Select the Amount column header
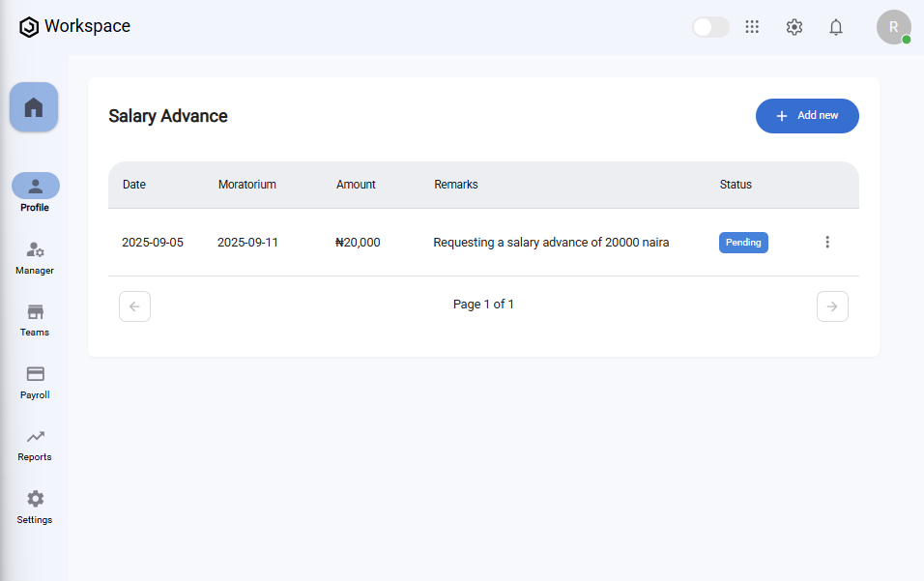Image resolution: width=924 pixels, height=581 pixels. click(x=356, y=185)
